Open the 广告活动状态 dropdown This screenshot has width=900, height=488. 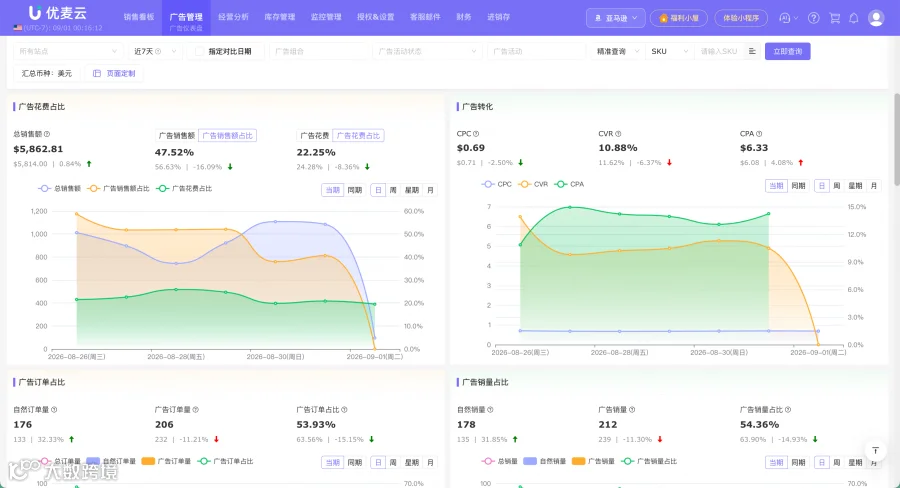pyautogui.click(x=426, y=51)
